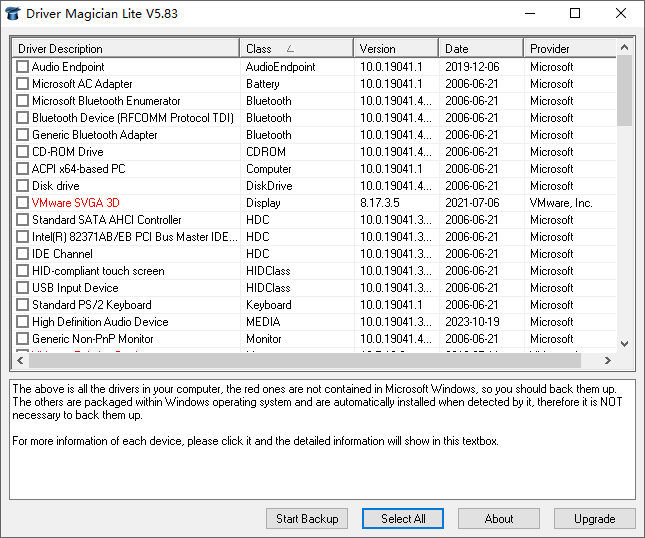Close the Driver Magician Lite window

621,13
